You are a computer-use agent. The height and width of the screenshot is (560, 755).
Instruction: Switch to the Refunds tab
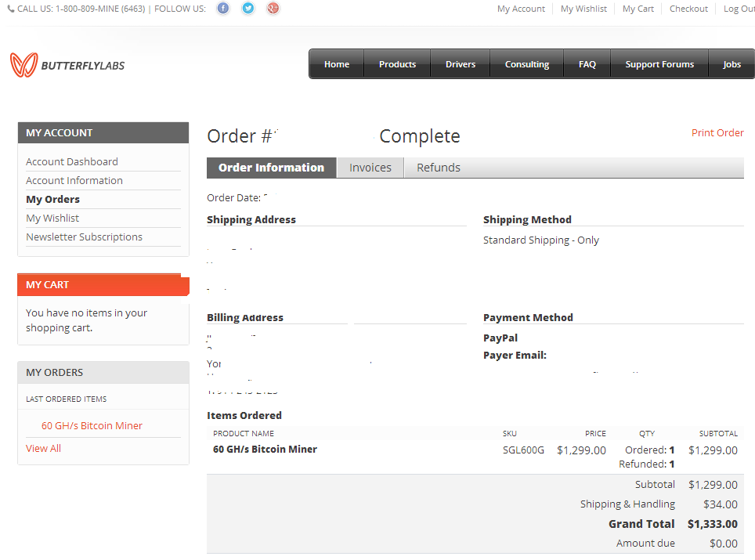pyautogui.click(x=439, y=168)
